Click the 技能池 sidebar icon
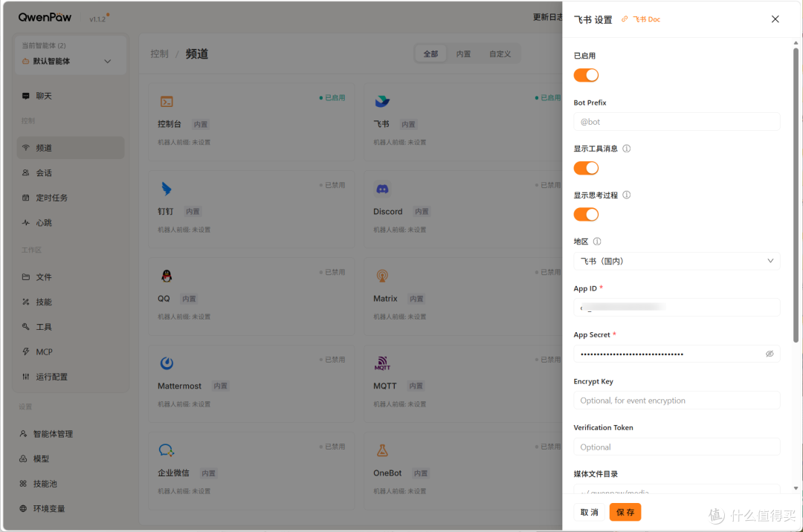803x532 pixels. (23, 484)
